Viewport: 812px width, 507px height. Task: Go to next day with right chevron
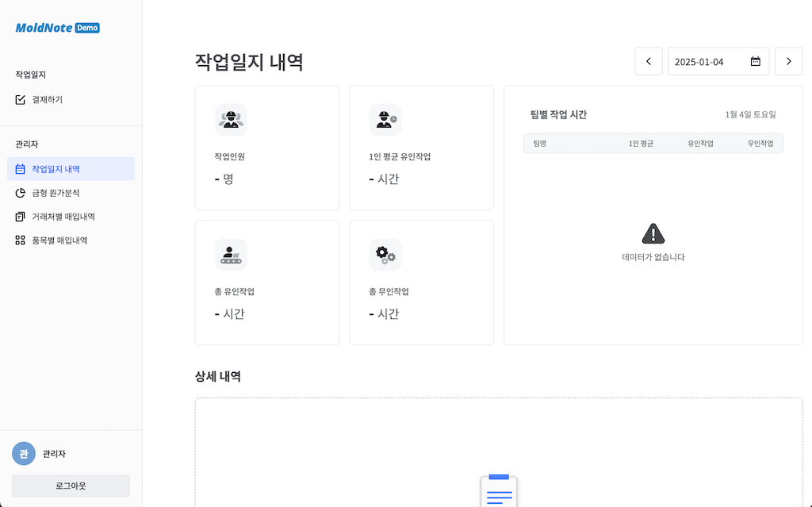(x=788, y=62)
